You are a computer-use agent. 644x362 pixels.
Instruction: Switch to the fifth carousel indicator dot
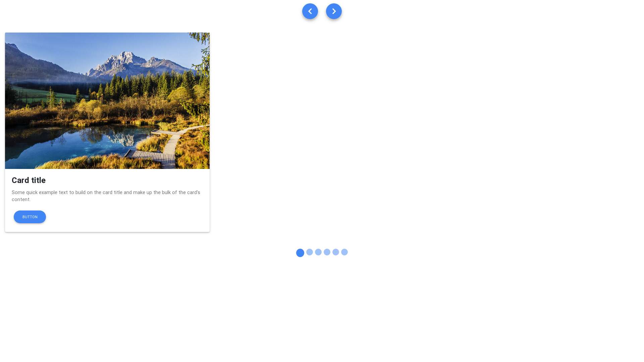pos(336,252)
